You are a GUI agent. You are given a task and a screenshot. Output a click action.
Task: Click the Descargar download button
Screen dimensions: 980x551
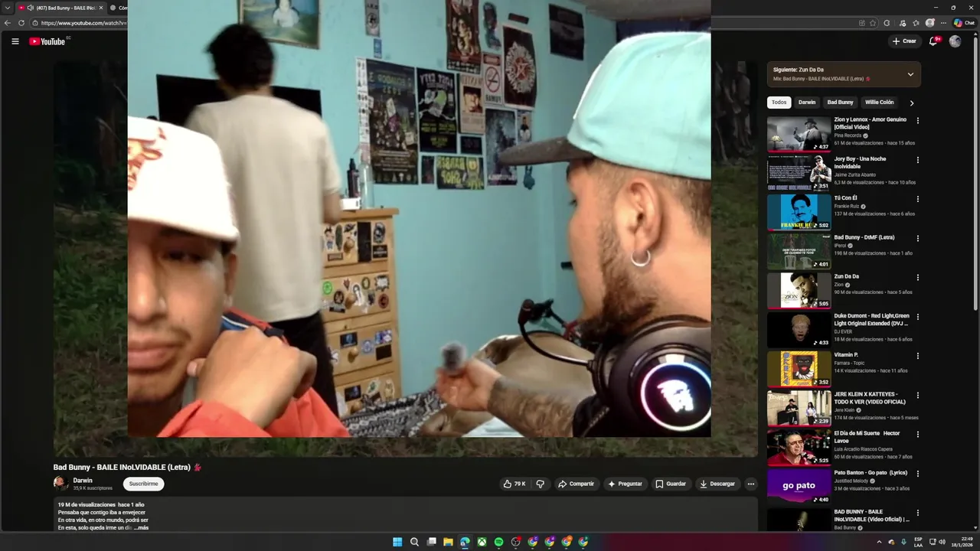(x=717, y=484)
